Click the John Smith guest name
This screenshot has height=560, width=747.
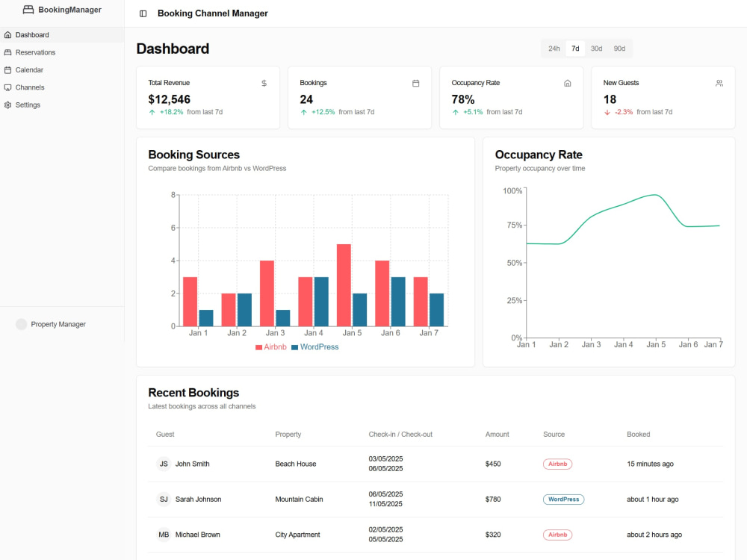[x=193, y=464]
